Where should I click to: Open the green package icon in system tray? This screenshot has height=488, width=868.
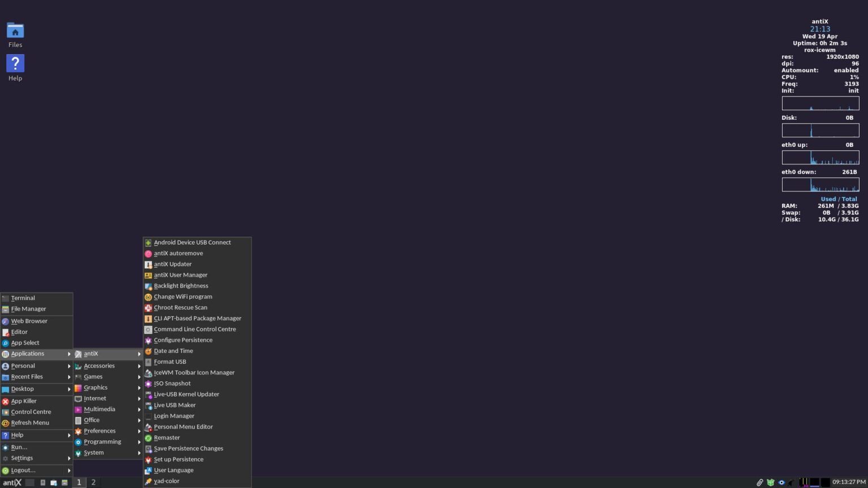(770, 482)
